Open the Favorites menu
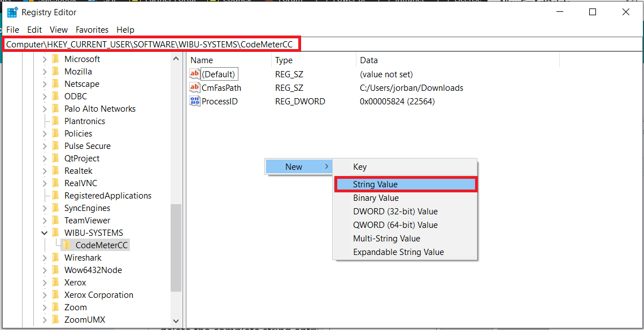The height and width of the screenshot is (330, 644). pyautogui.click(x=92, y=29)
